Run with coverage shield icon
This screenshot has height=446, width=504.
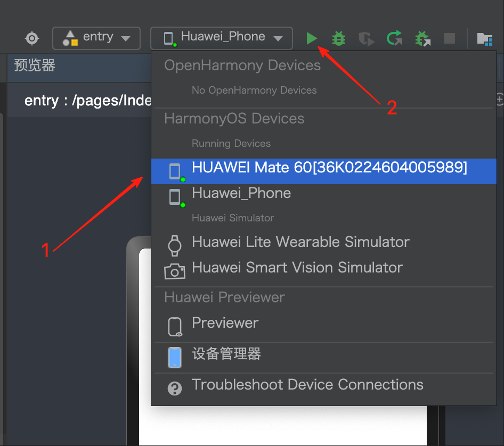click(x=367, y=39)
